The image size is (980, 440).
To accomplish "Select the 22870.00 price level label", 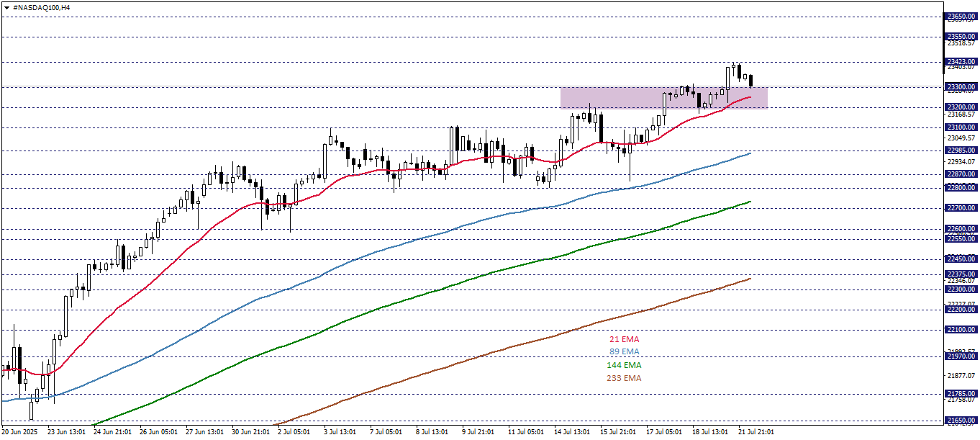I will 961,174.
